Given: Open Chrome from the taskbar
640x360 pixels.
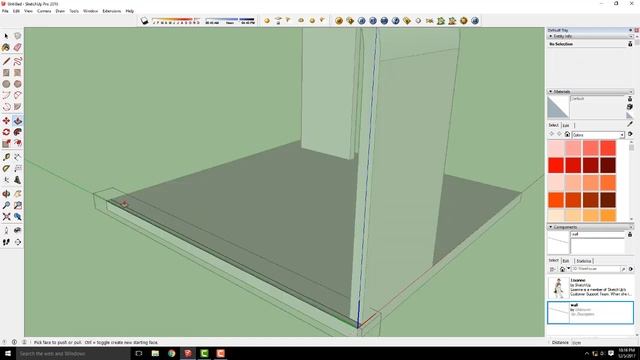Looking at the screenshot, I should pyautogui.click(x=171, y=353).
